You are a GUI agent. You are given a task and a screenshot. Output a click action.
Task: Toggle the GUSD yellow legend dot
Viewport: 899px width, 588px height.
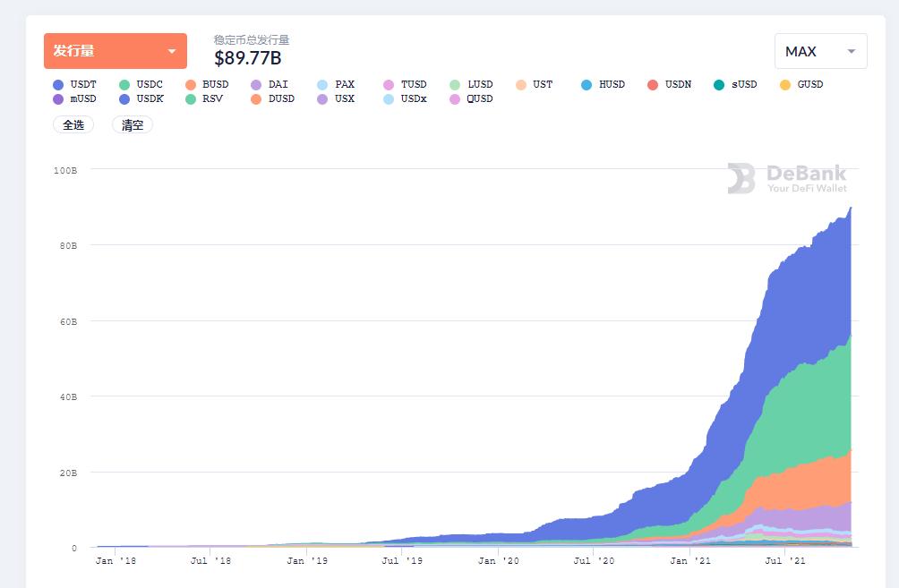click(x=785, y=85)
